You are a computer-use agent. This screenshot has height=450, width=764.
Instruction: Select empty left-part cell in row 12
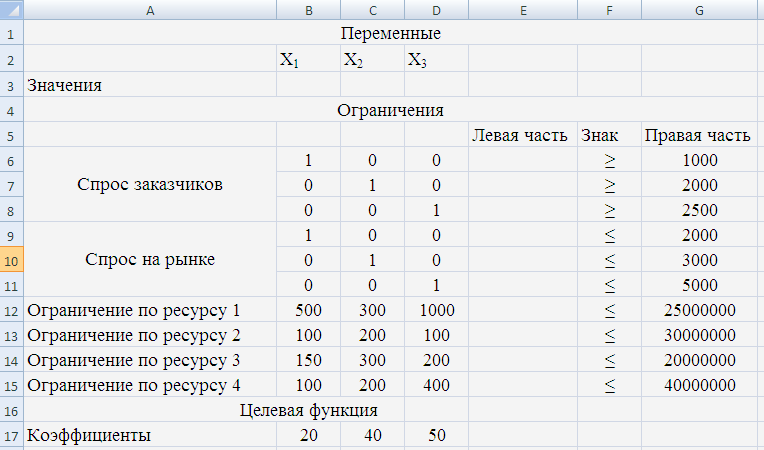pos(523,310)
